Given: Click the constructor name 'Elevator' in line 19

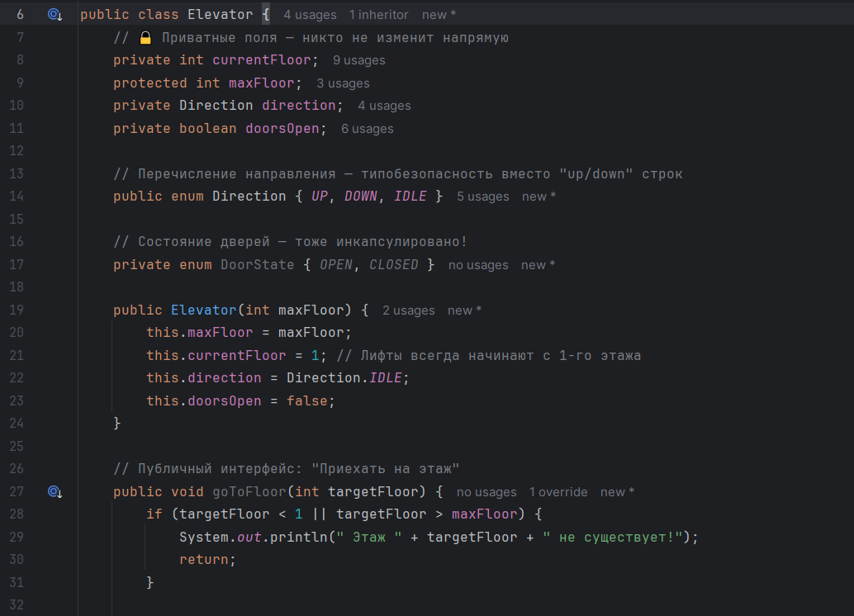Looking at the screenshot, I should pos(204,310).
